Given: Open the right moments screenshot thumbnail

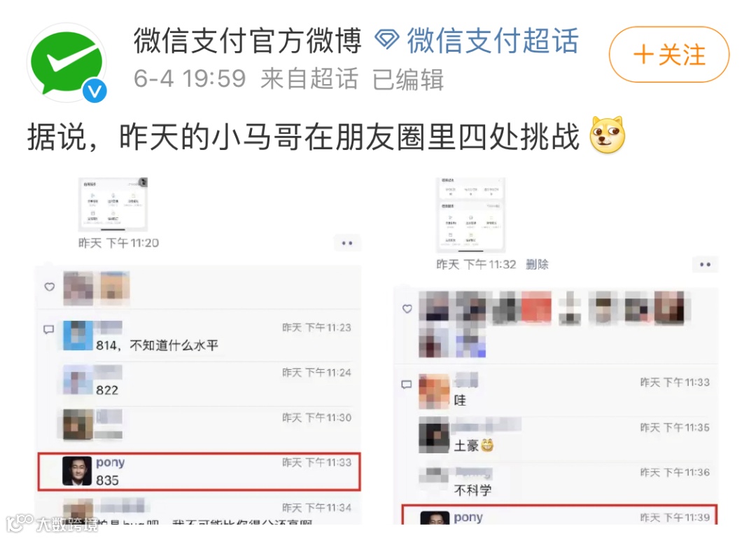Looking at the screenshot, I should pos(470,215).
